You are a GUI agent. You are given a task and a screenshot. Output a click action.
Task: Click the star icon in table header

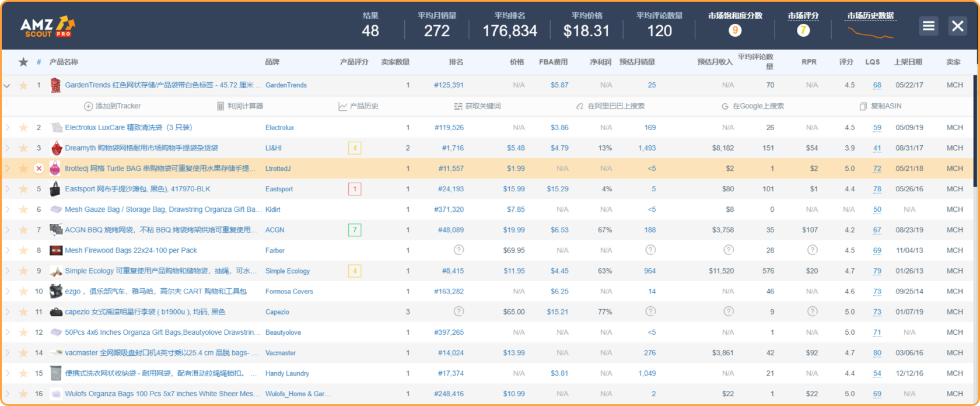(23, 62)
